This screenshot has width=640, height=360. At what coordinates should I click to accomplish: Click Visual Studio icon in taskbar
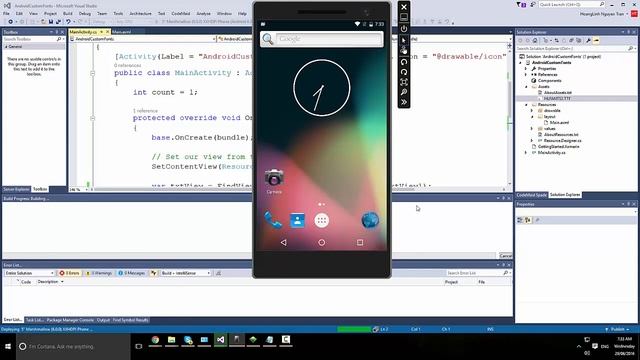tap(220, 340)
